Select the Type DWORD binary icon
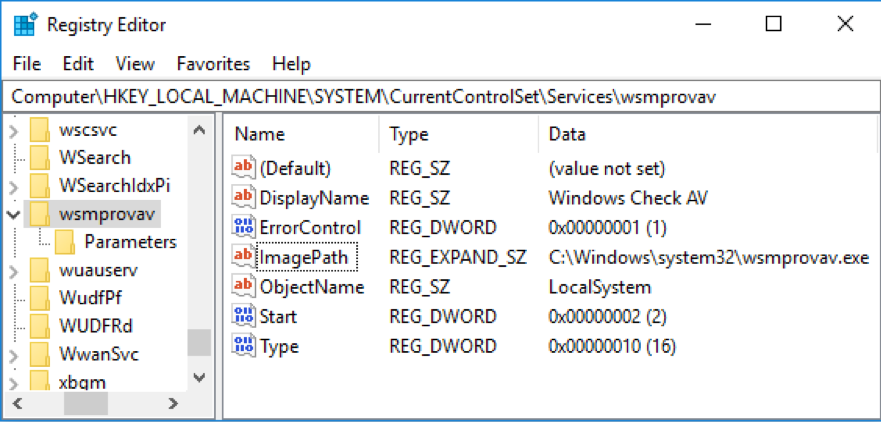 pos(243,346)
